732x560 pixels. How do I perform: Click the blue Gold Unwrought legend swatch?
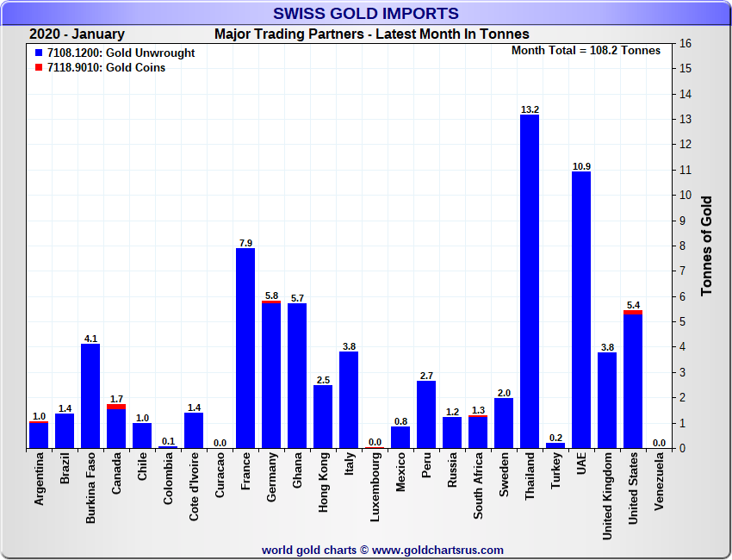40,53
